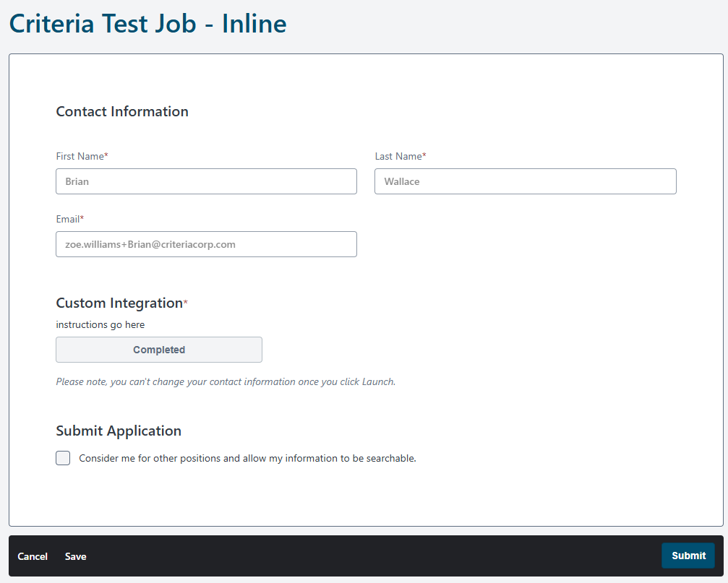Click the Email label
728x583 pixels.
69,219
